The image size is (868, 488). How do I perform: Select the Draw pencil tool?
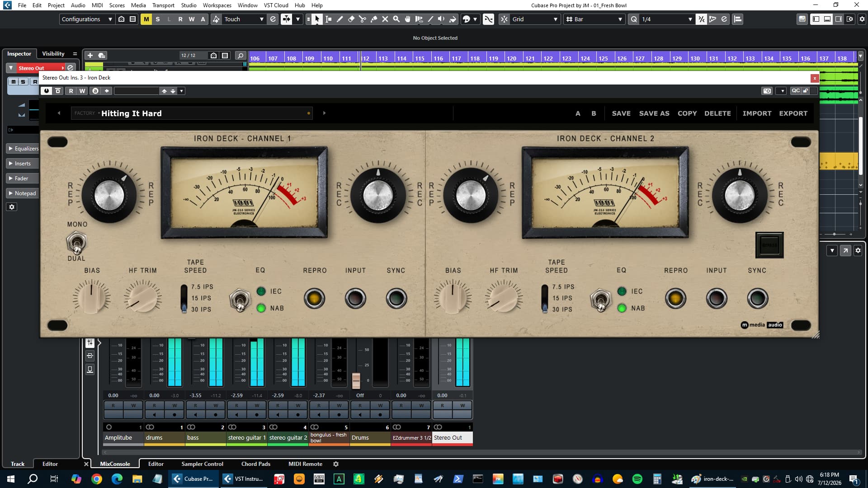340,19
